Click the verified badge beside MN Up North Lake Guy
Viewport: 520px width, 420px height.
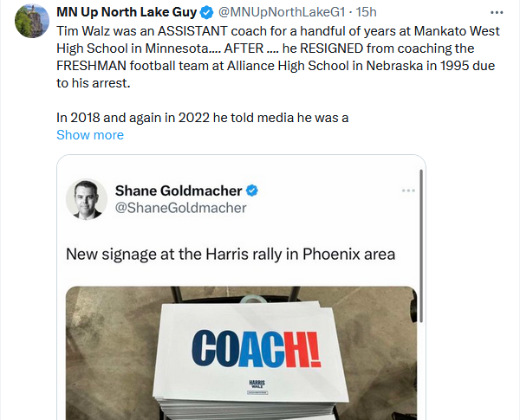tap(206, 13)
